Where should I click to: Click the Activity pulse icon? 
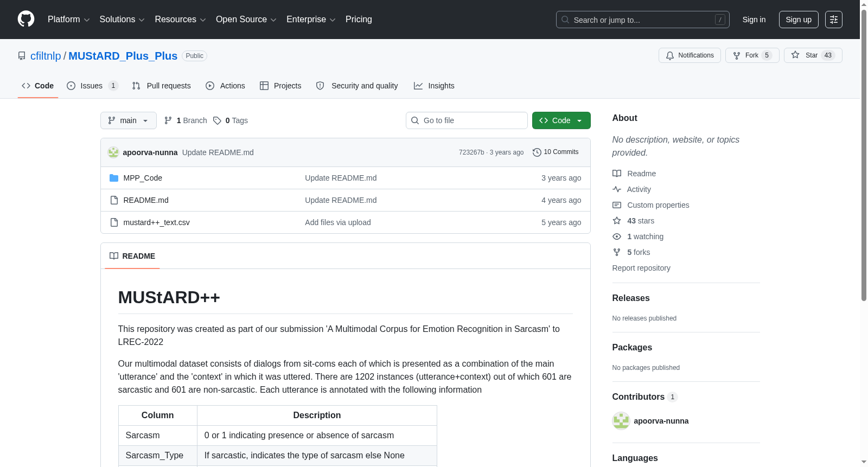click(x=617, y=189)
